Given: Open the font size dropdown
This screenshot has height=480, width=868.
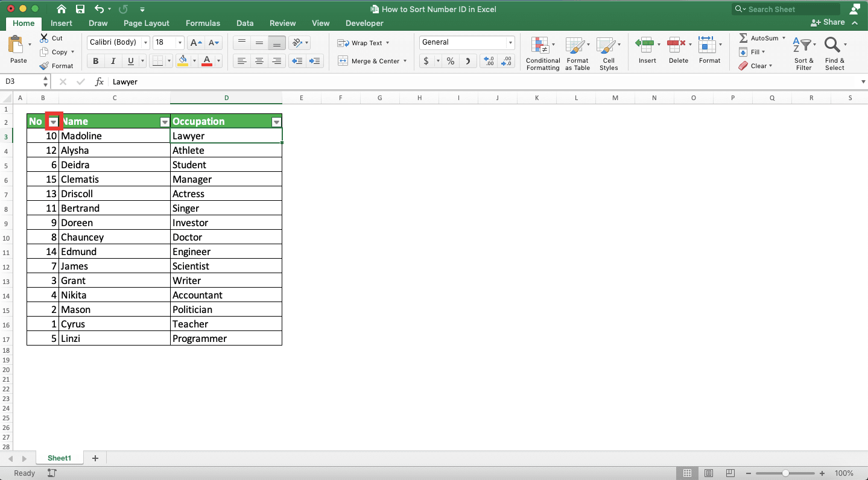Looking at the screenshot, I should point(180,43).
